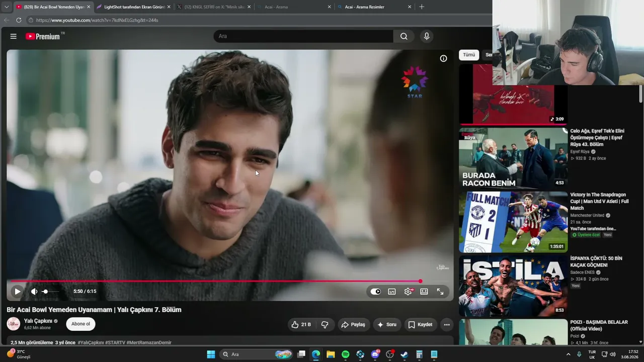Open the Burada Racon Benim video thumbnail
Viewport: 644px width, 362px height.
(513, 158)
